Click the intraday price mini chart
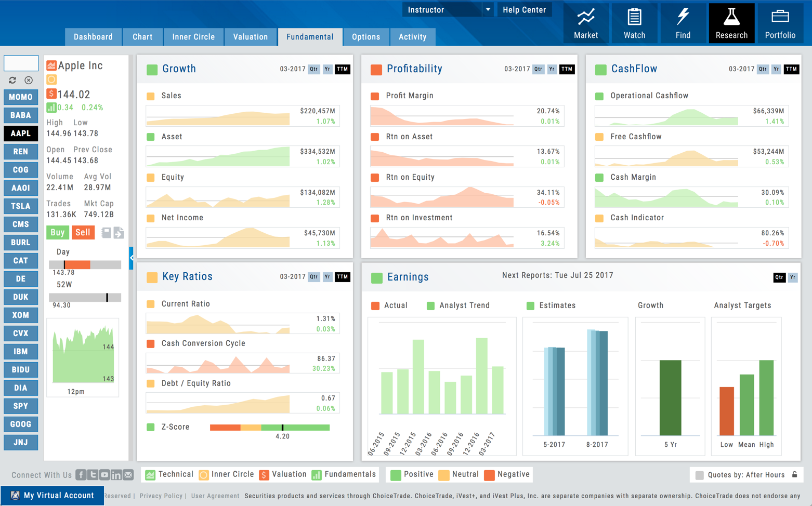Image resolution: width=812 pixels, height=506 pixels. pyautogui.click(x=83, y=357)
